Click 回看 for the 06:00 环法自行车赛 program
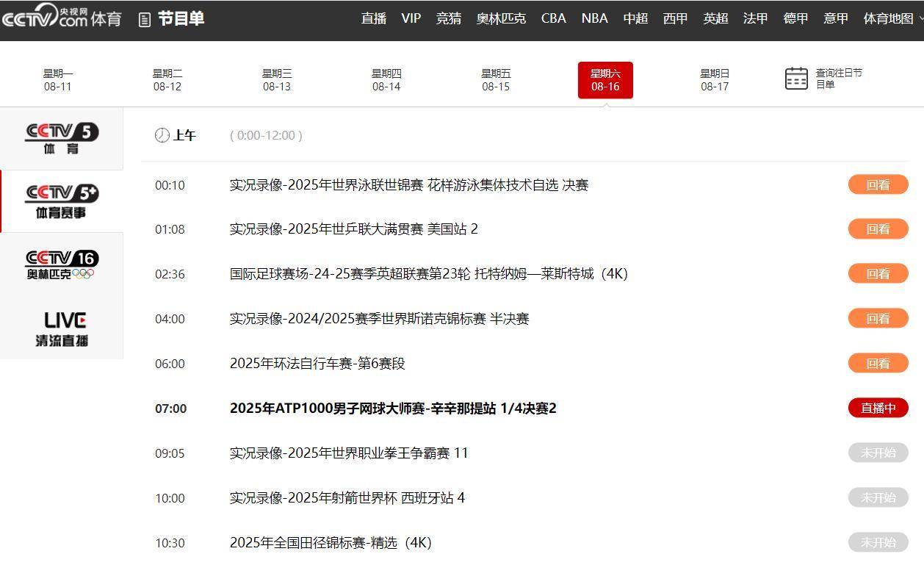 pyautogui.click(x=878, y=363)
